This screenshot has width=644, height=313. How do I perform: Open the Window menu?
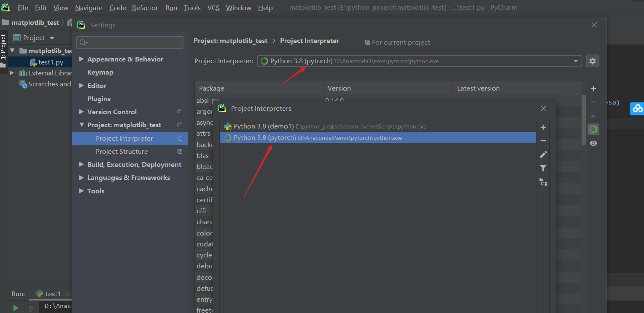point(239,8)
